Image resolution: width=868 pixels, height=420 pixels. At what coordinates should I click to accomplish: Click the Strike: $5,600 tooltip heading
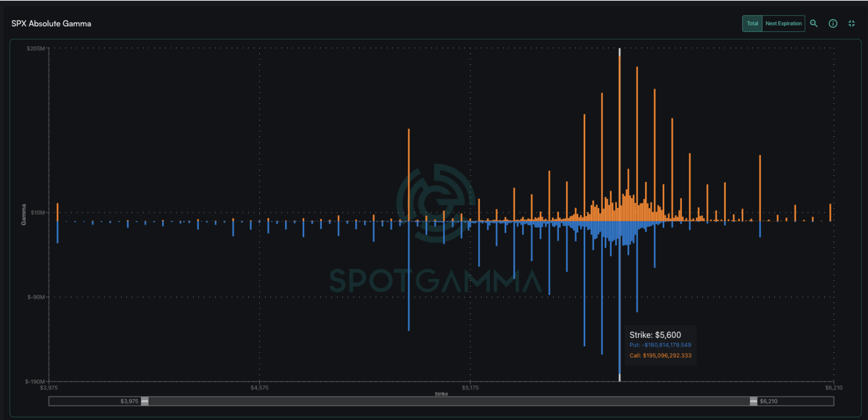(x=655, y=335)
